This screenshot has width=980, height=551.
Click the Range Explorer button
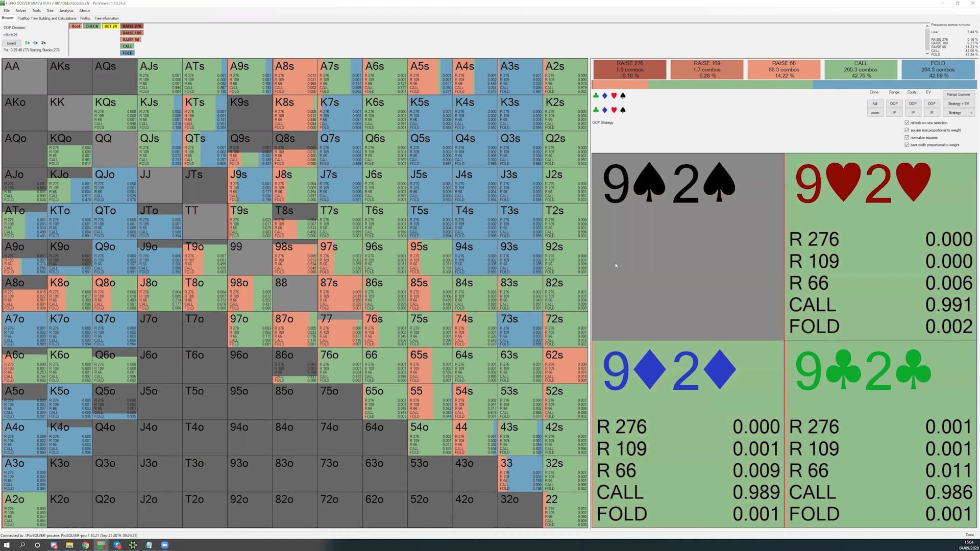pos(958,94)
